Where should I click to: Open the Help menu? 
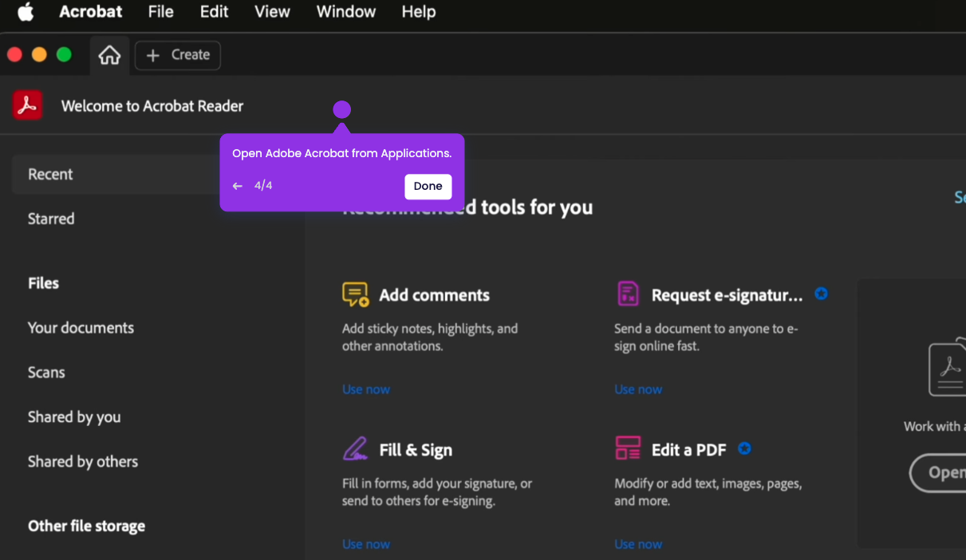click(419, 12)
